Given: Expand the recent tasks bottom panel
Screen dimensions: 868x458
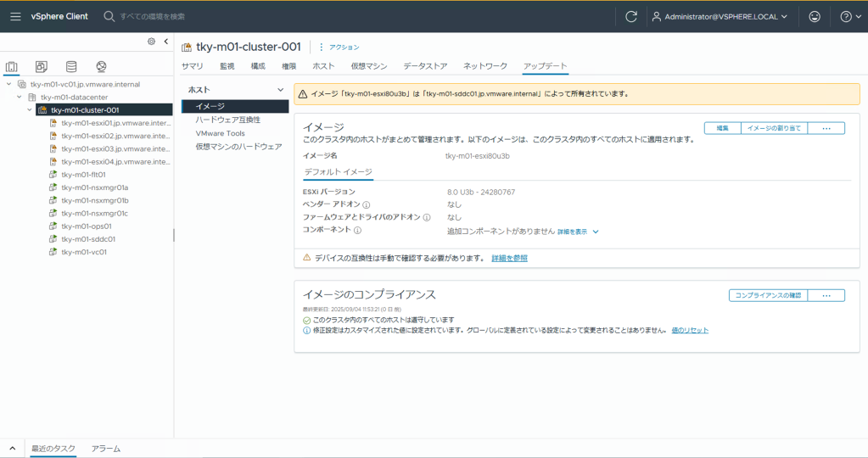Looking at the screenshot, I should click(12, 448).
